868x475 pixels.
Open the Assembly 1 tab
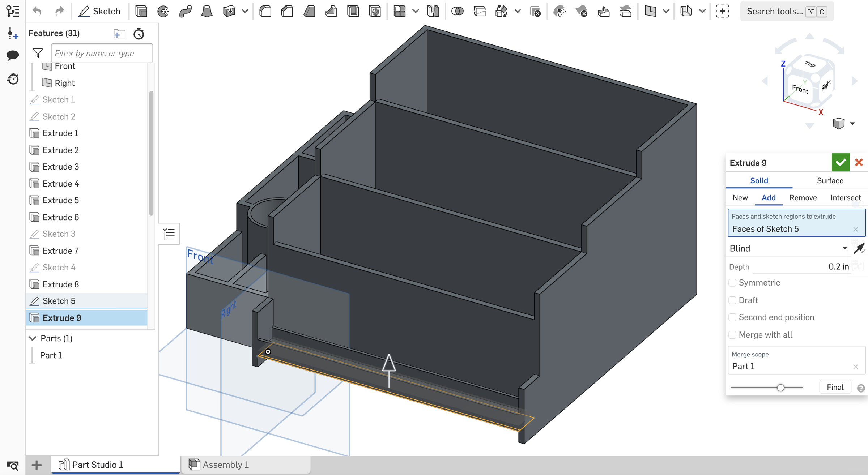click(226, 465)
